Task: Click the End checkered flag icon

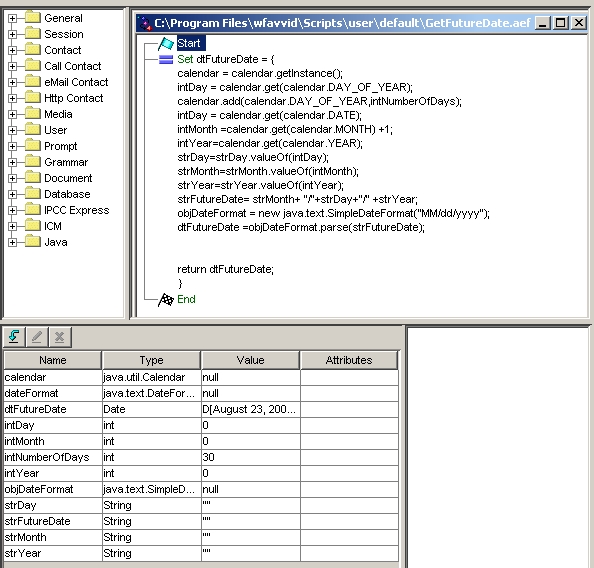Action: point(166,300)
